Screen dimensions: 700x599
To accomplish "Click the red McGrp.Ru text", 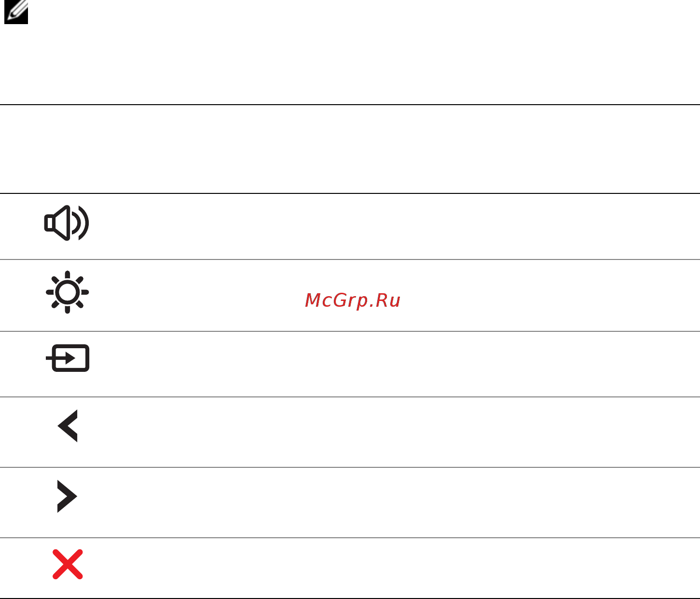I will point(353,300).
